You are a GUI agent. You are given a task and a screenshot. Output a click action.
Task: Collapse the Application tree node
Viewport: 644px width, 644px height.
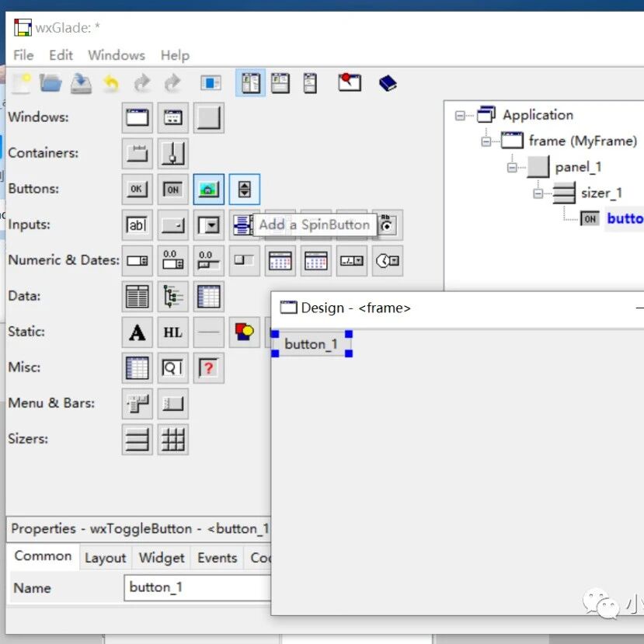pos(460,116)
